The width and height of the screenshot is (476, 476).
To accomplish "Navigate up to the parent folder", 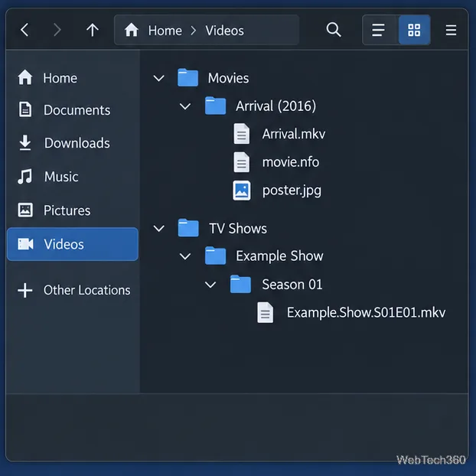I will point(93,30).
